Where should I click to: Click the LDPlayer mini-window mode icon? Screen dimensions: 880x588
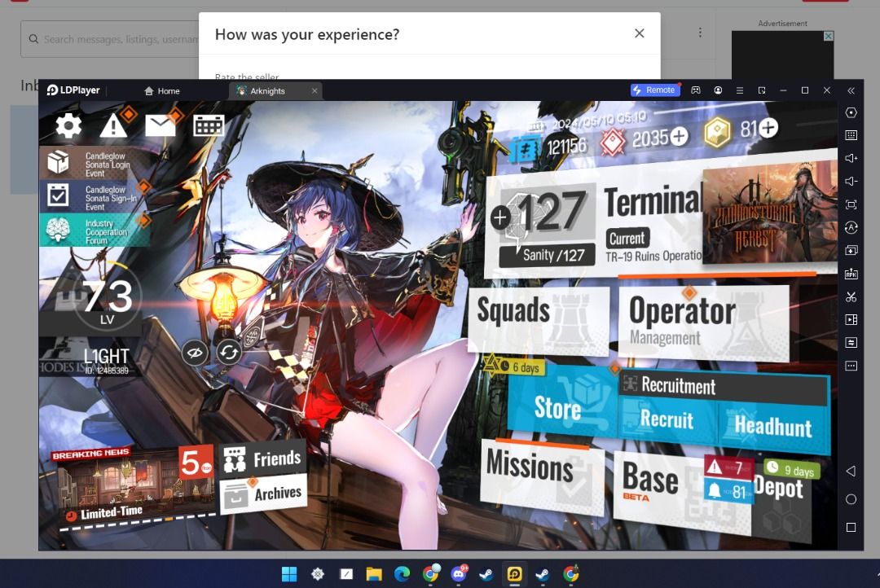(x=762, y=90)
